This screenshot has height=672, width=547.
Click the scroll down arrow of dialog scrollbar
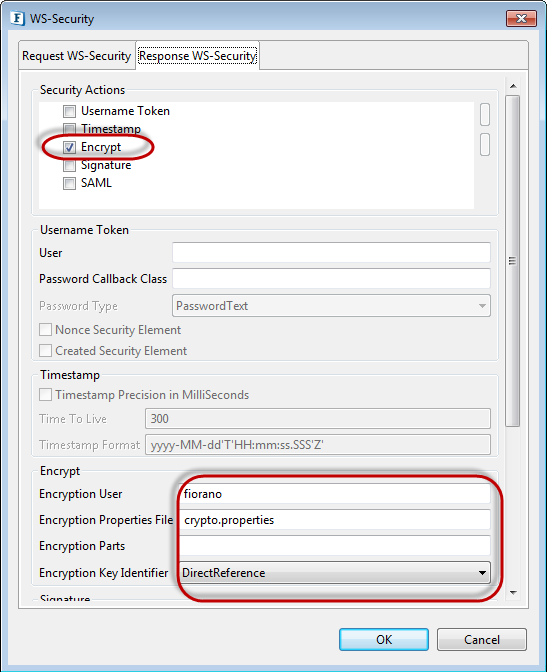point(513,593)
